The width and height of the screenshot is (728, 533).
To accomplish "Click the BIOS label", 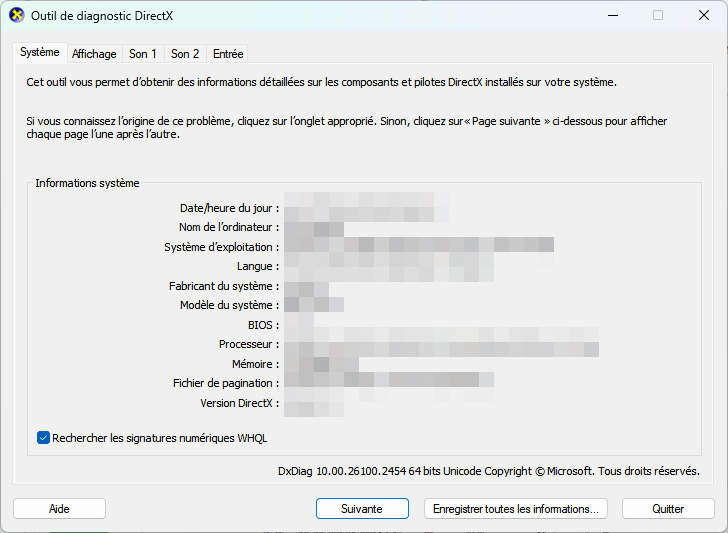I will click(263, 325).
